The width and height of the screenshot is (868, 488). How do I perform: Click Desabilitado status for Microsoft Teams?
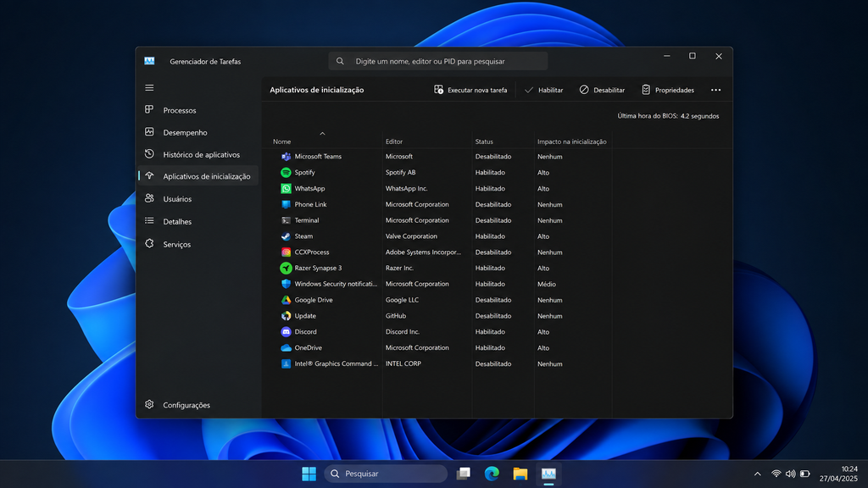pyautogui.click(x=493, y=157)
